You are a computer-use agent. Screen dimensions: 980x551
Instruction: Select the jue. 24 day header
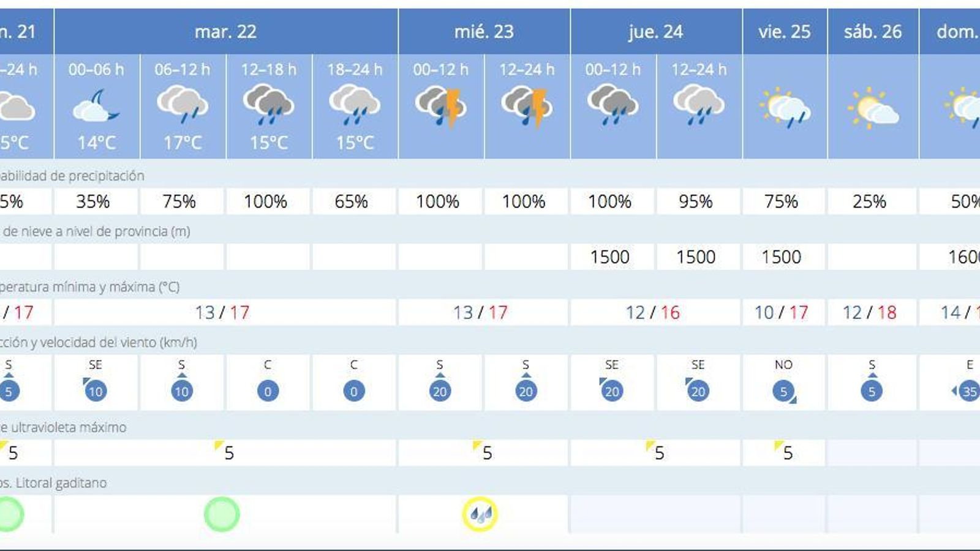(x=656, y=31)
